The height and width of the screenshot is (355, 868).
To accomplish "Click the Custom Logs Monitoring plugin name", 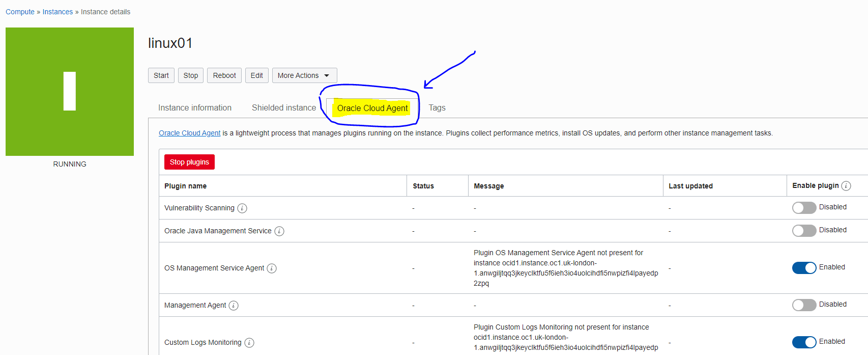I will point(203,342).
